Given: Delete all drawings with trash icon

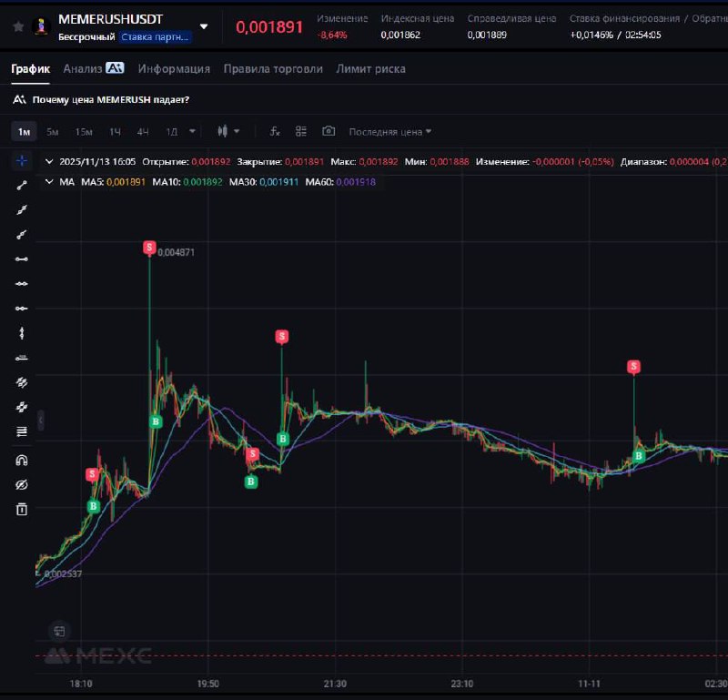Looking at the screenshot, I should [21, 509].
